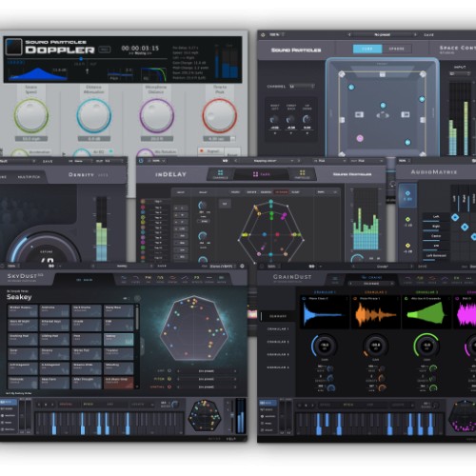Image resolution: width=476 pixels, height=476 pixels.
Task: Toggle the Air EQ indicator in Doppler
Action: tap(110, 151)
